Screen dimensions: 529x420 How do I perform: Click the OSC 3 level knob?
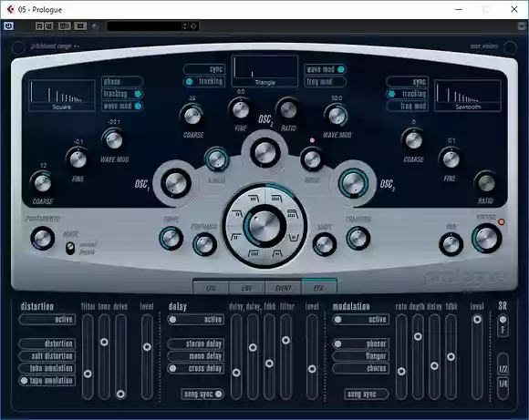(353, 183)
